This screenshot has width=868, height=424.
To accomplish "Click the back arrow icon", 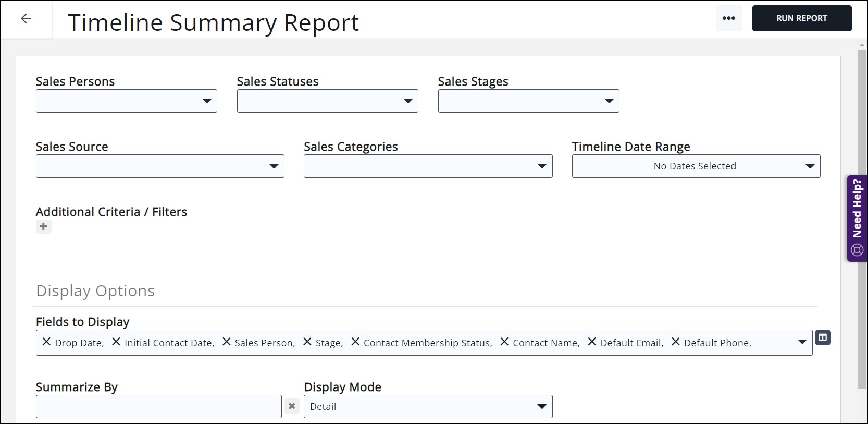I will 26,19.
